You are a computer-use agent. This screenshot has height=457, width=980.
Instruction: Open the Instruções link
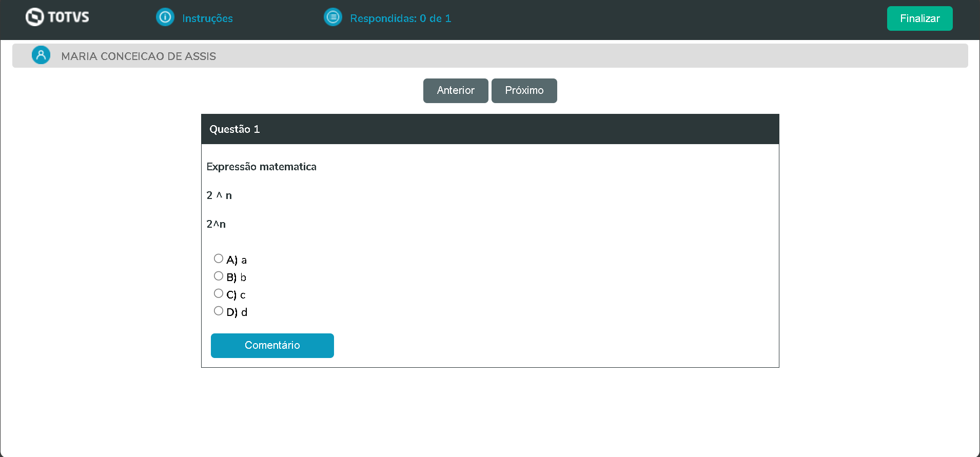pyautogui.click(x=207, y=18)
